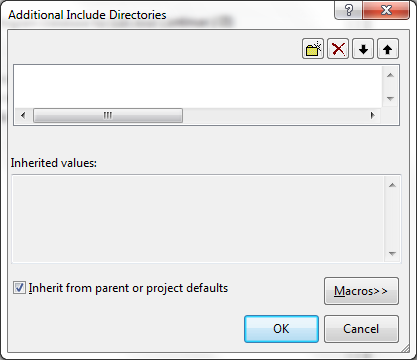Expand the Macros>> panel
Image resolution: width=417 pixels, height=360 pixels.
coord(361,291)
